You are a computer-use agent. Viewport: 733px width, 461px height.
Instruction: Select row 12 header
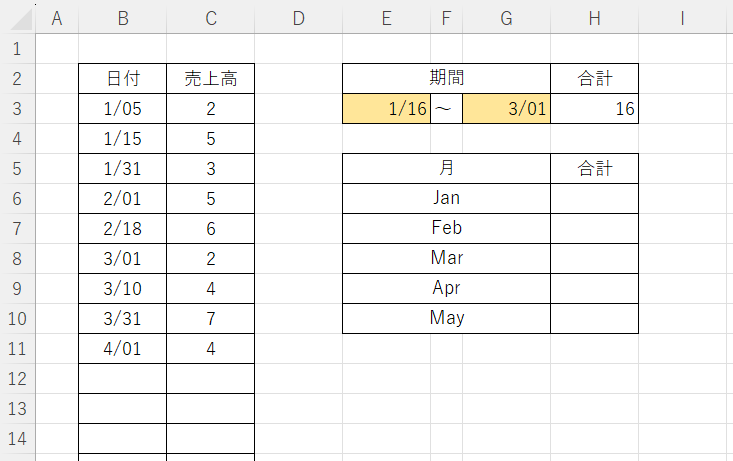17,379
